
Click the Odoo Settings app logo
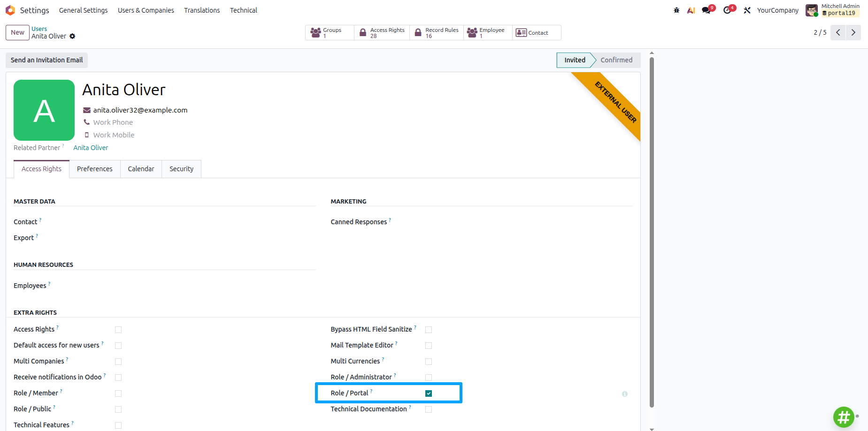tap(10, 10)
